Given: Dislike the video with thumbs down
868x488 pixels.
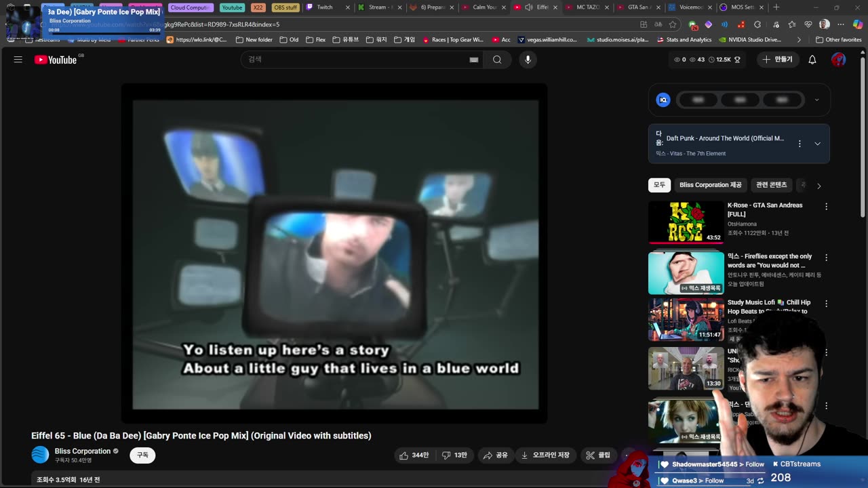Looking at the screenshot, I should [x=454, y=455].
